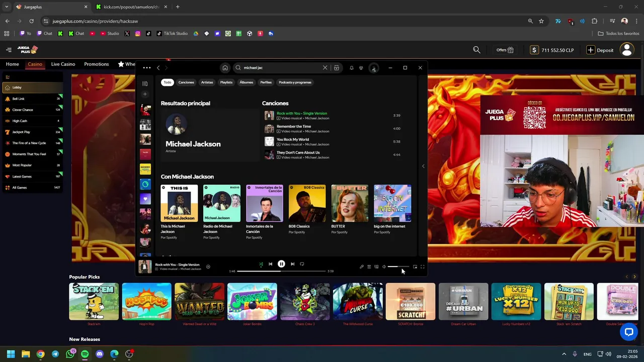Image resolution: width=644 pixels, height=362 pixels.
Task: Toggle repeat in Spotify player
Action: point(302,264)
